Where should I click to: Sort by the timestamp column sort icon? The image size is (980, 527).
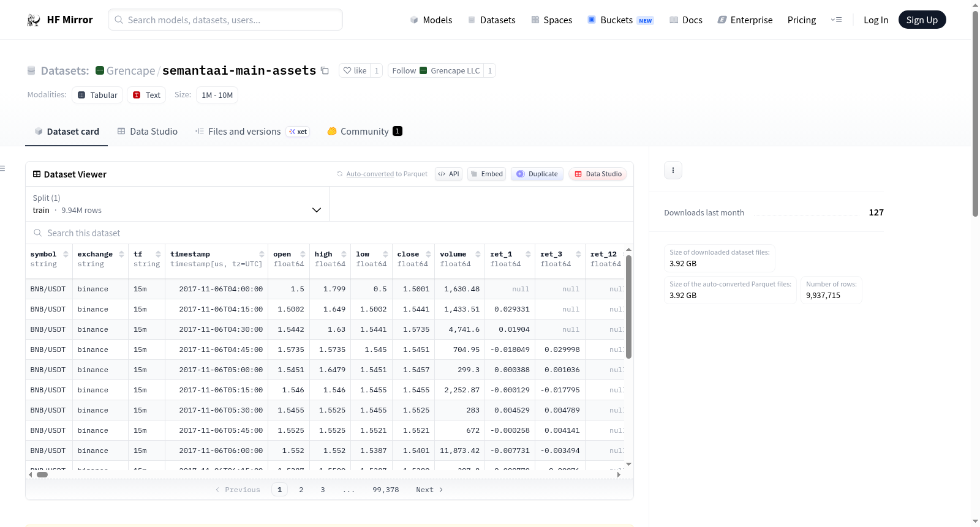(x=262, y=254)
